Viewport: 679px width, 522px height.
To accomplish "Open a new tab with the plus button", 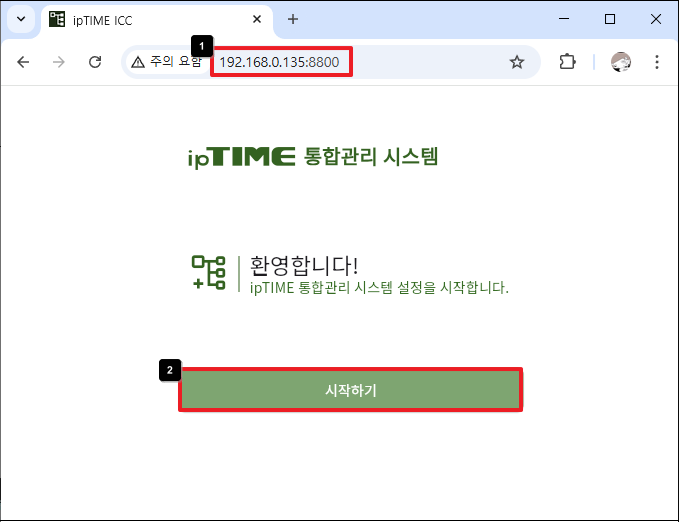I will click(293, 19).
